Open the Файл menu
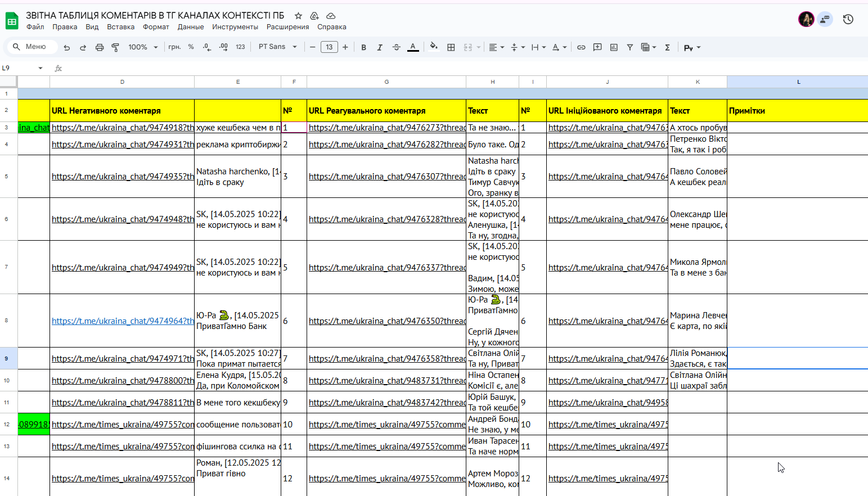This screenshot has height=496, width=868. coord(35,27)
